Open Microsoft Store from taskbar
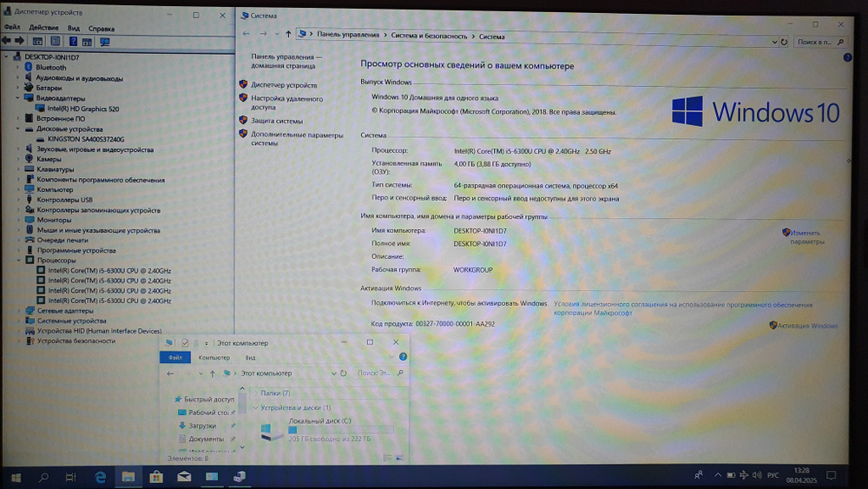The image size is (868, 489). click(156, 477)
